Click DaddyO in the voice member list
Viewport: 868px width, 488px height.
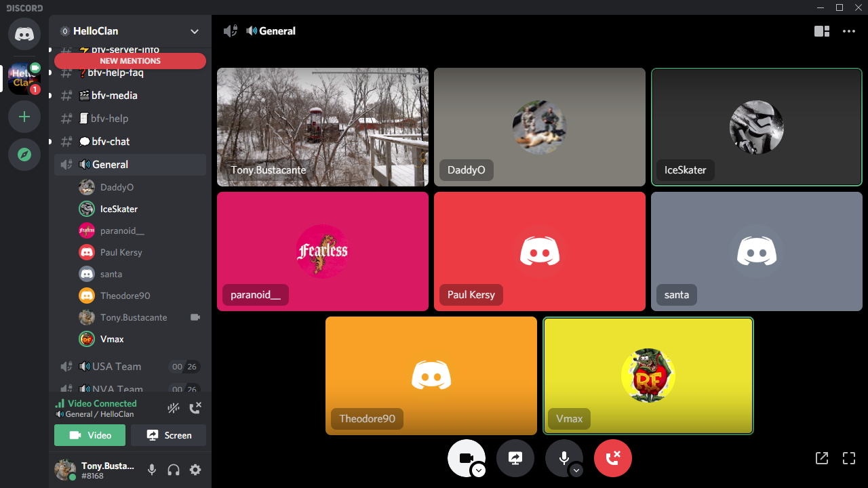tap(141, 187)
